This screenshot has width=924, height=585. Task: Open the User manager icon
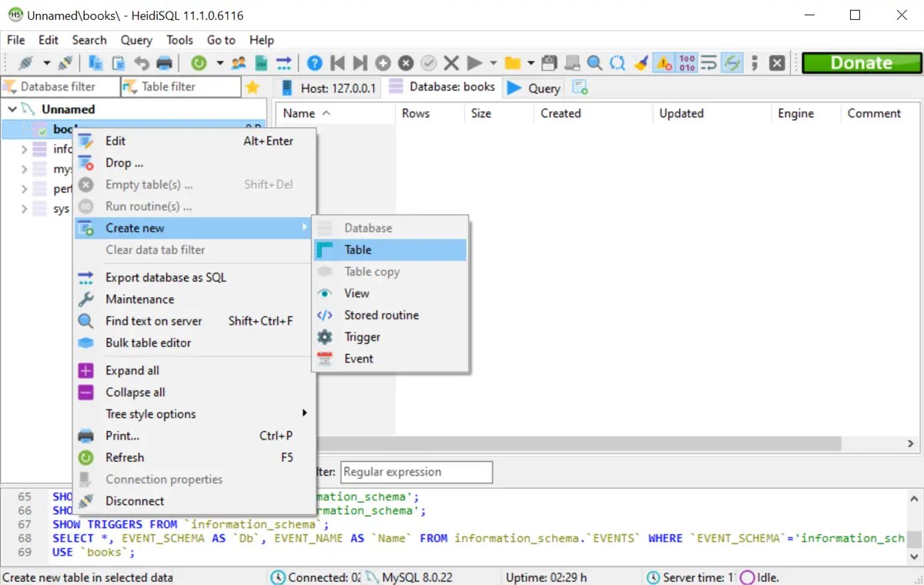click(237, 62)
